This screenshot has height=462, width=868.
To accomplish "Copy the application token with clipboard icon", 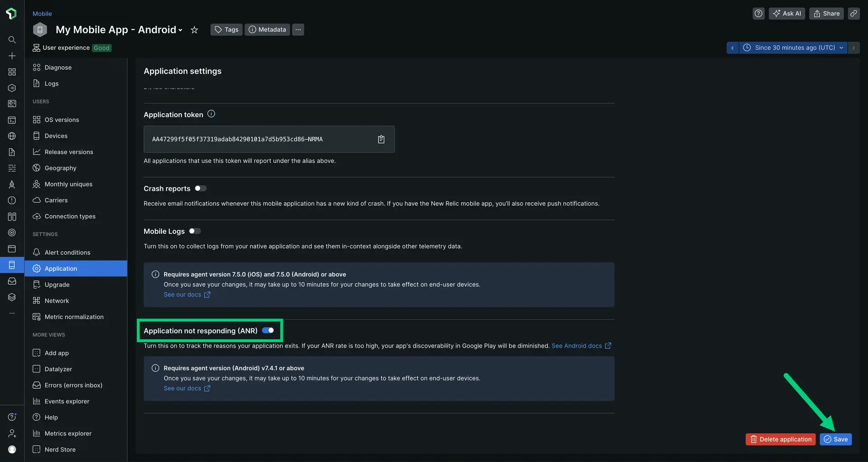I will coord(381,139).
